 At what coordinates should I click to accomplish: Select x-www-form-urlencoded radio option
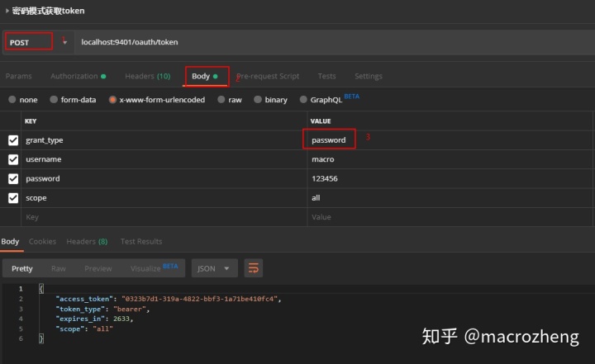coord(112,99)
